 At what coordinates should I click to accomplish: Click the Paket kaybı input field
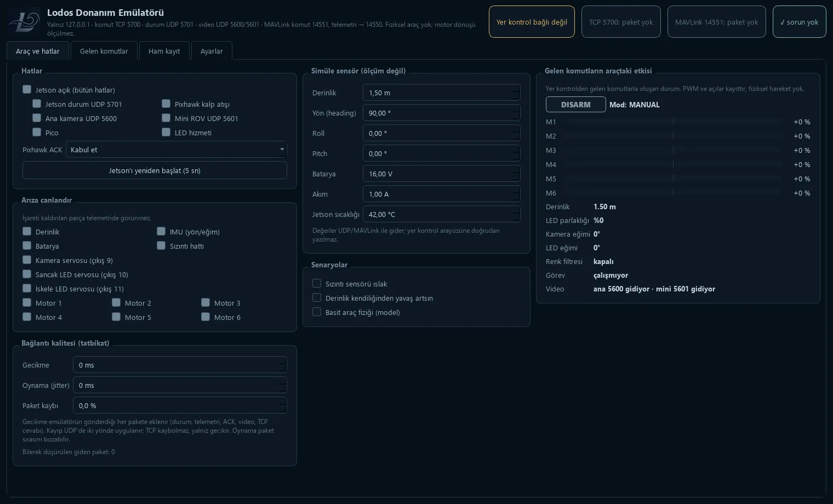click(180, 405)
